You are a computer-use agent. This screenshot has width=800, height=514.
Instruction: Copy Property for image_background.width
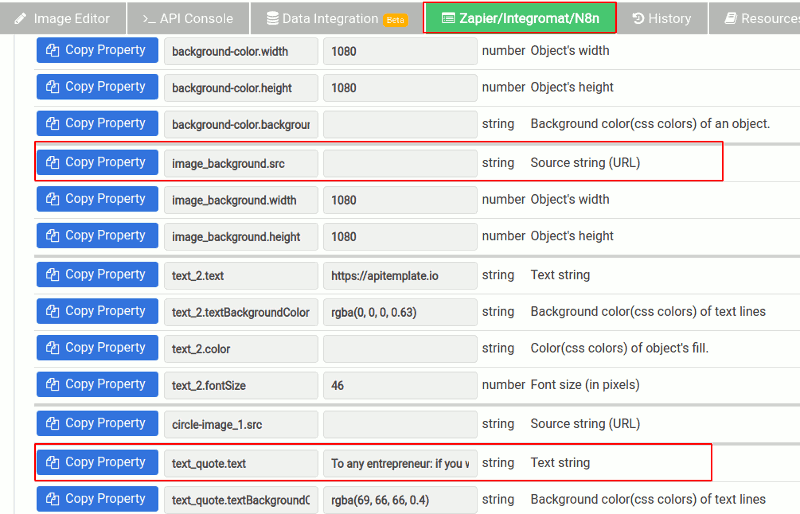pyautogui.click(x=97, y=199)
